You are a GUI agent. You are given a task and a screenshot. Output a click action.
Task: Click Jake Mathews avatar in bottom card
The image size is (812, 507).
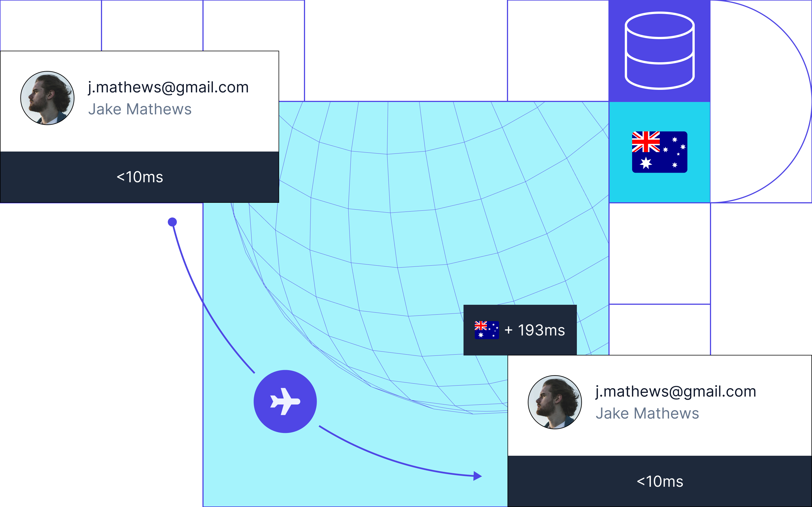click(x=555, y=402)
